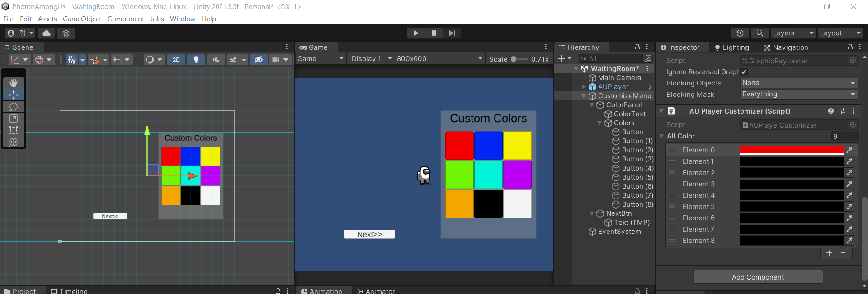Viewport: 868px width, 294px height.
Task: Click the cyan swatch in Game view
Action: [488, 174]
